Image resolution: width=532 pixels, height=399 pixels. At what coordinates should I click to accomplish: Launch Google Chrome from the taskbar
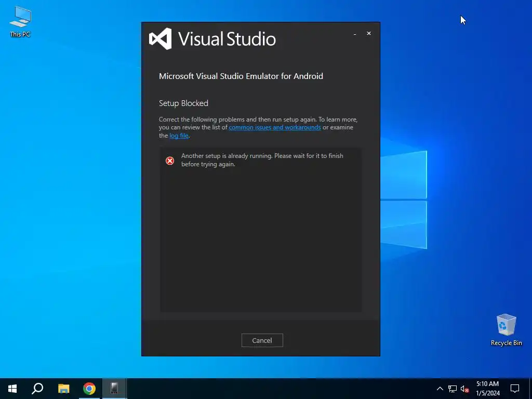89,389
